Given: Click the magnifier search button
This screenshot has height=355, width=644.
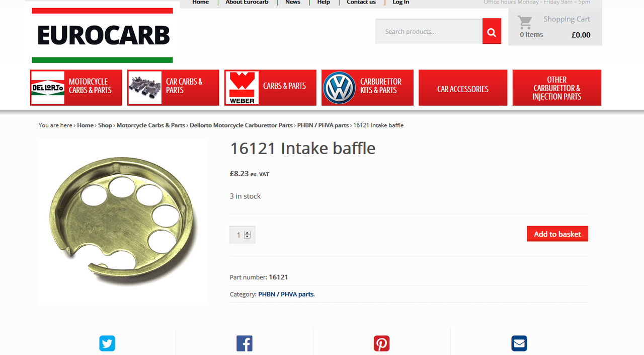Looking at the screenshot, I should coord(492,31).
